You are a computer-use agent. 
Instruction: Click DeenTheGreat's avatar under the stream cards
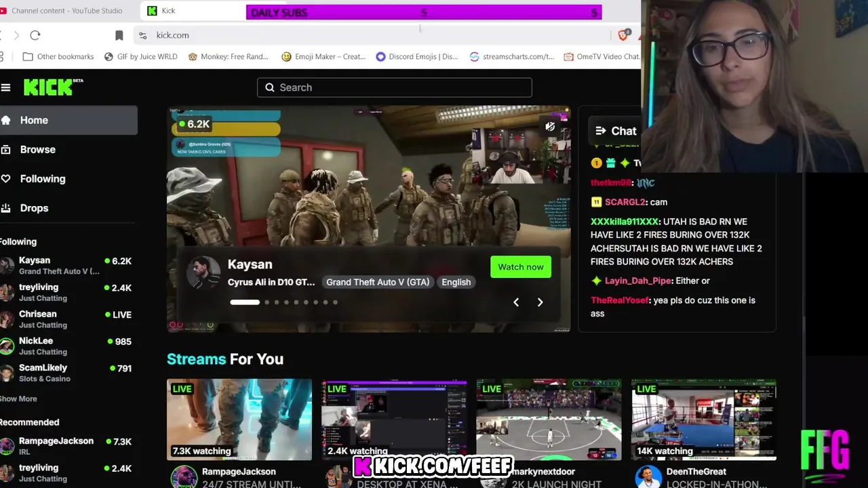[x=648, y=477]
